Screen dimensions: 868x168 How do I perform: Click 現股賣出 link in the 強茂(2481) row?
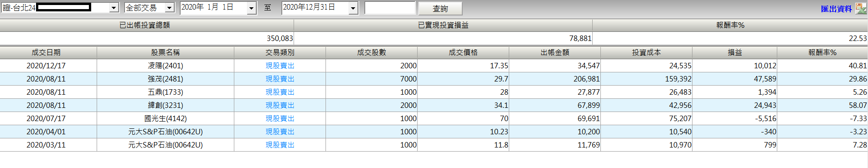coord(280,79)
